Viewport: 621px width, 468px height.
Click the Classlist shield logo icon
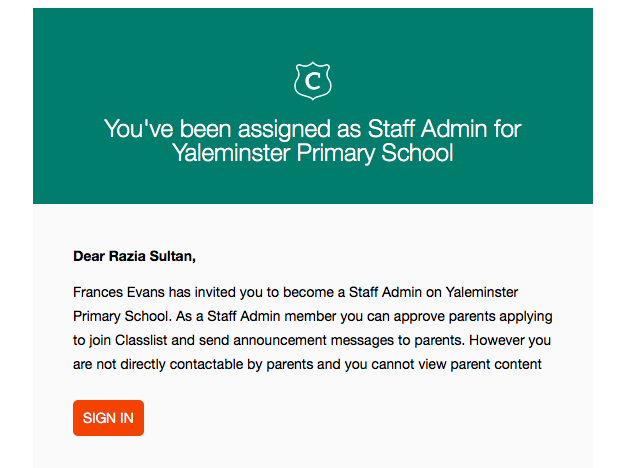(312, 81)
